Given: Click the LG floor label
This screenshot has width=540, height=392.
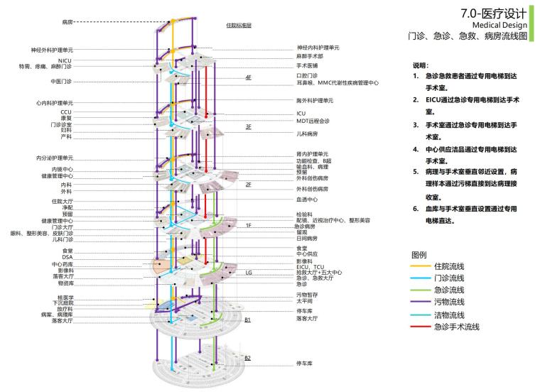Looking at the screenshot, I should [248, 273].
